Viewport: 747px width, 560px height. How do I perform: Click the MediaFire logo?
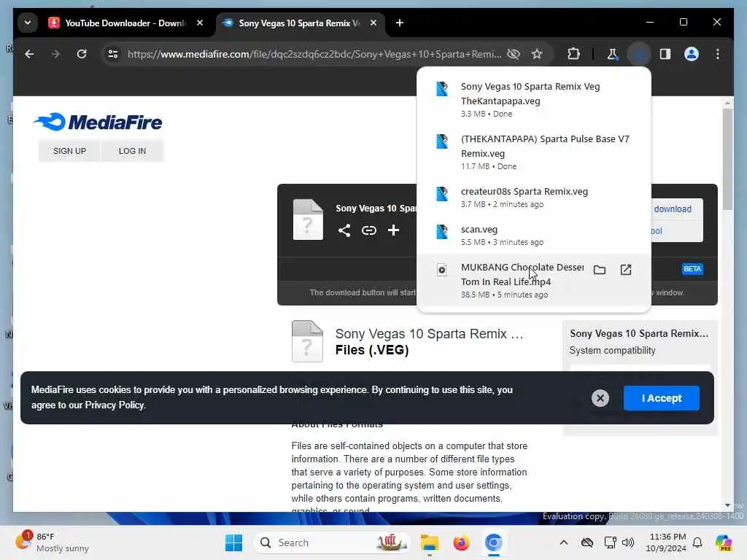98,122
